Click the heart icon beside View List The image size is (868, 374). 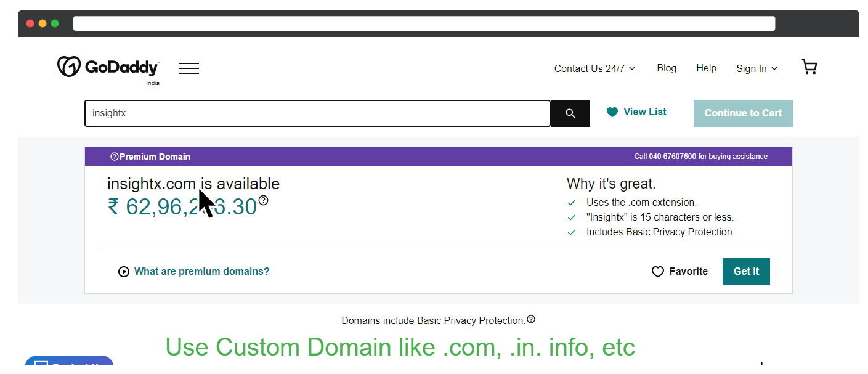[612, 112]
